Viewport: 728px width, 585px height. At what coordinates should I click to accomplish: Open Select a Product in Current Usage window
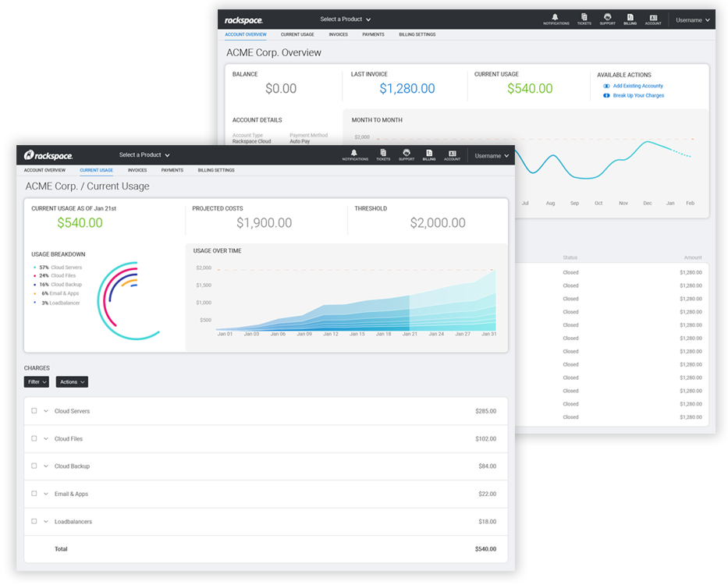pos(144,155)
